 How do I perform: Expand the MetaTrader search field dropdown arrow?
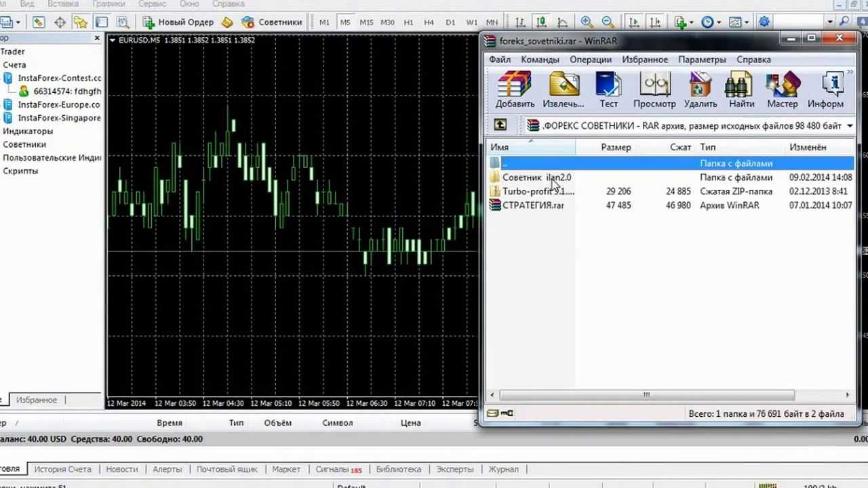830,22
